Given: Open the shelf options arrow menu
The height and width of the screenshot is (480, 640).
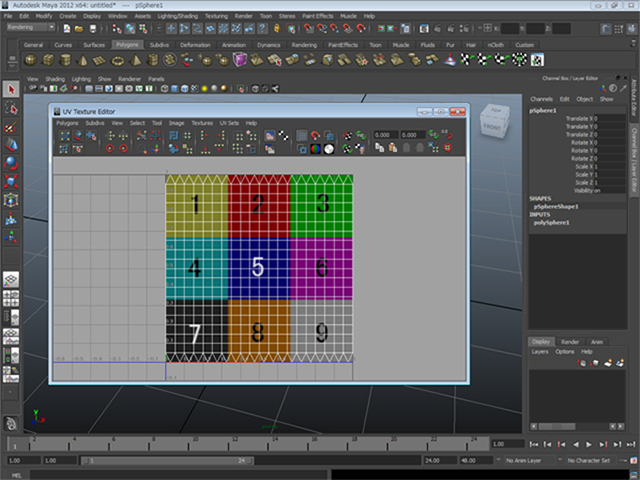Looking at the screenshot, I should (x=12, y=66).
